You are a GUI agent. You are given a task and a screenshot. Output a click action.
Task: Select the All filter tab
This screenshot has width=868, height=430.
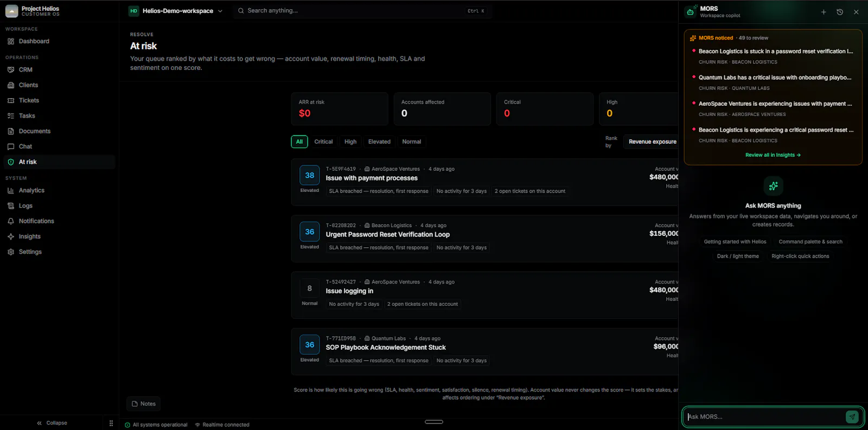coord(299,142)
